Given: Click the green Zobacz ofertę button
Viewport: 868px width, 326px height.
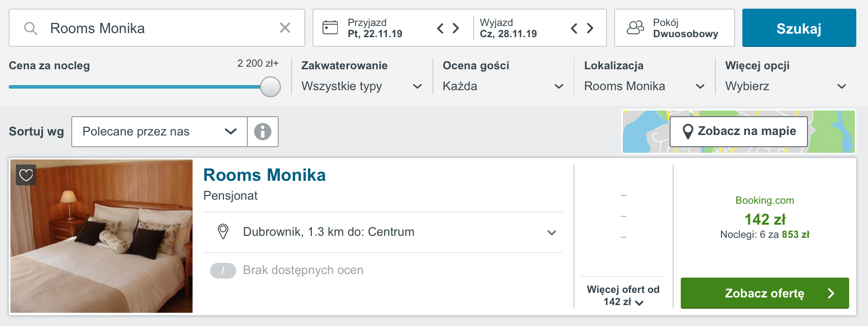Looking at the screenshot, I should (765, 293).
